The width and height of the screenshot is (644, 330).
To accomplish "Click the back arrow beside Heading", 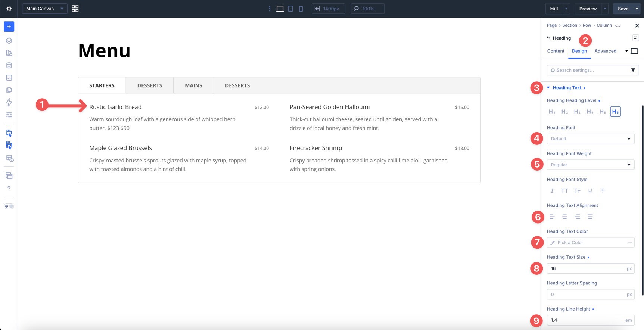I will tap(548, 38).
